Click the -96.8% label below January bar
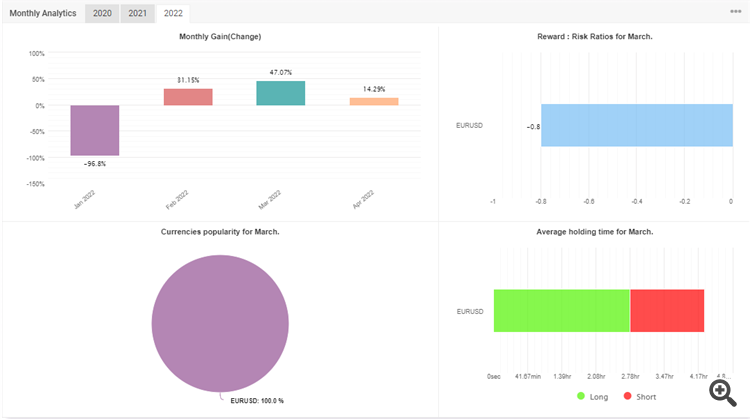 pyautogui.click(x=95, y=164)
